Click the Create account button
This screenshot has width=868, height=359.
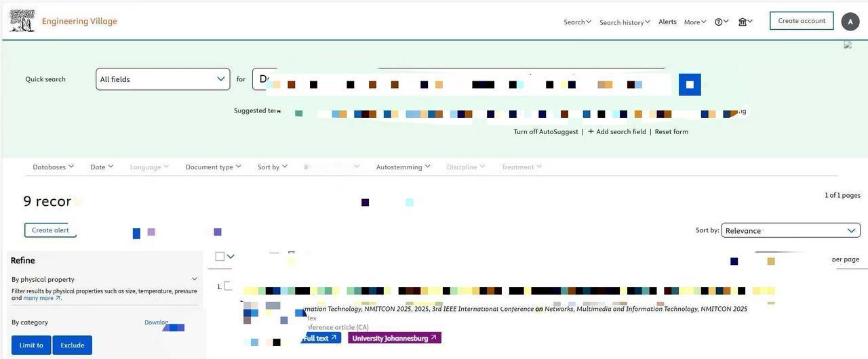(802, 21)
